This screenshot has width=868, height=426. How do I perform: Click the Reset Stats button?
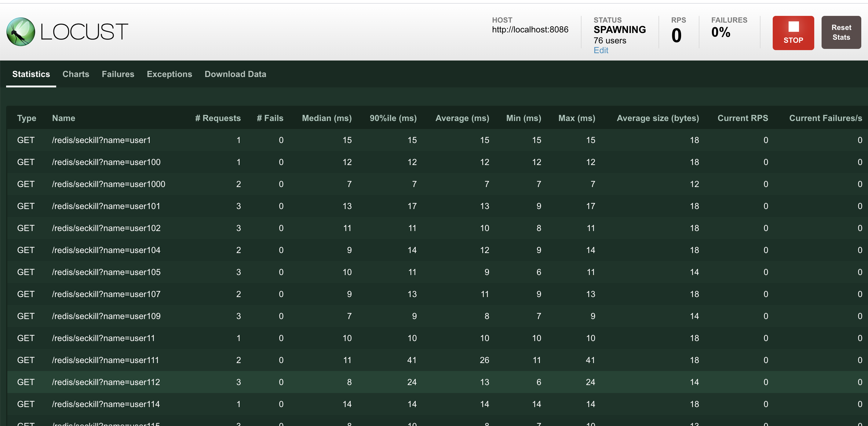[841, 32]
